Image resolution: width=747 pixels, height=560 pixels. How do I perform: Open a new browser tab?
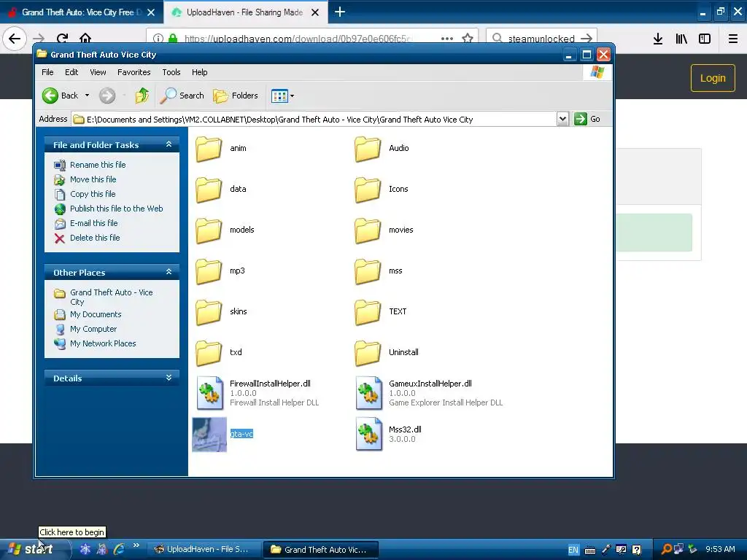[340, 12]
